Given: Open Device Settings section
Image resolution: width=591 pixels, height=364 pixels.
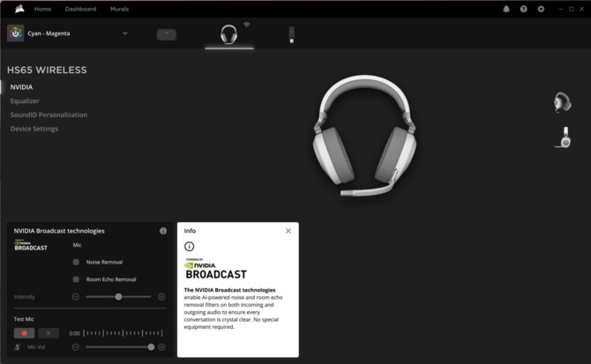Looking at the screenshot, I should 34,129.
